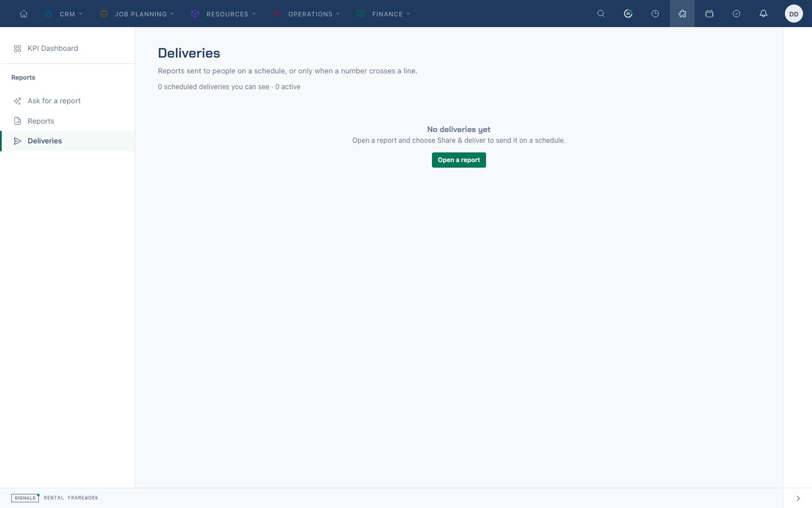Open the Resources dropdown
This screenshot has height=508, width=812.
pyautogui.click(x=224, y=14)
